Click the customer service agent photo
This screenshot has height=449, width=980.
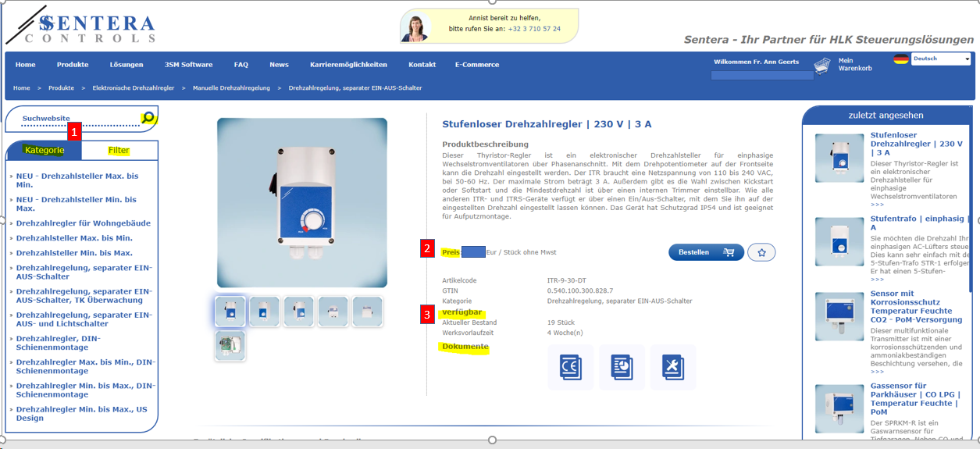[x=415, y=27]
